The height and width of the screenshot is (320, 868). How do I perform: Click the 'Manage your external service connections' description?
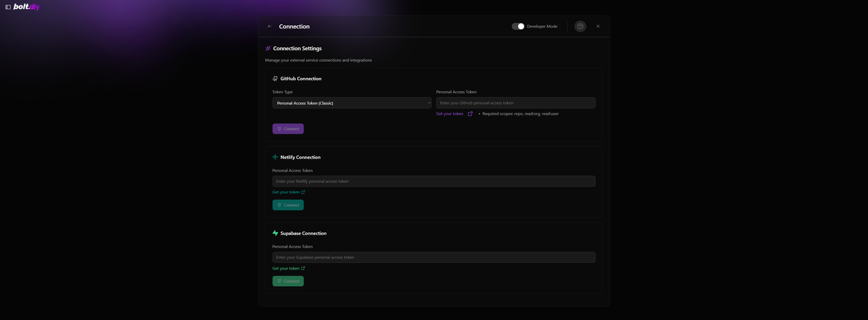(319, 60)
